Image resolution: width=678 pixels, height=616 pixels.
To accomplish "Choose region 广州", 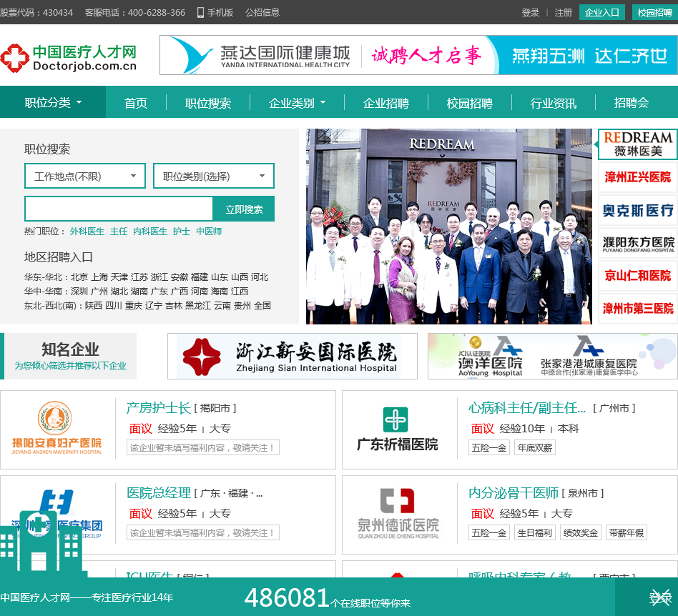I will point(99,291).
